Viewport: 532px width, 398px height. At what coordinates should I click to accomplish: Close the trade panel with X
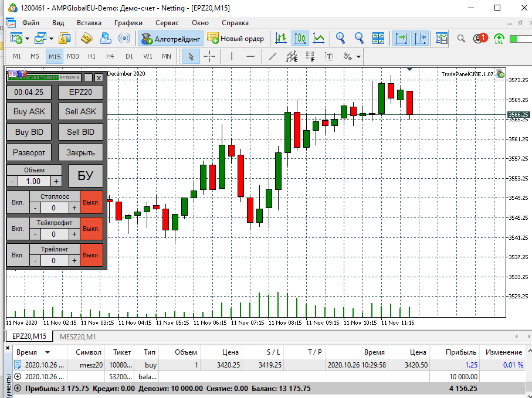(99, 78)
